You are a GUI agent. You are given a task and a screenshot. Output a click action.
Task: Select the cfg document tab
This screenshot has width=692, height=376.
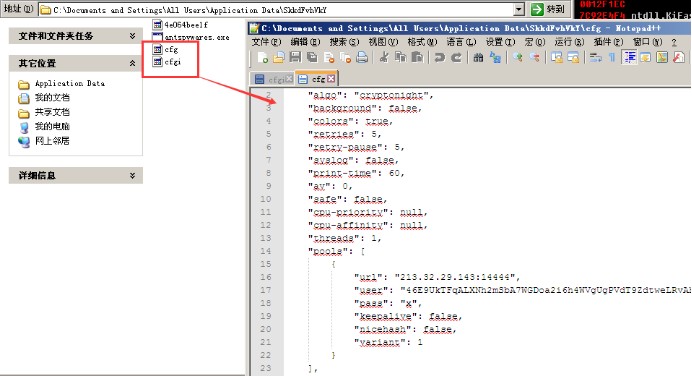pos(316,79)
